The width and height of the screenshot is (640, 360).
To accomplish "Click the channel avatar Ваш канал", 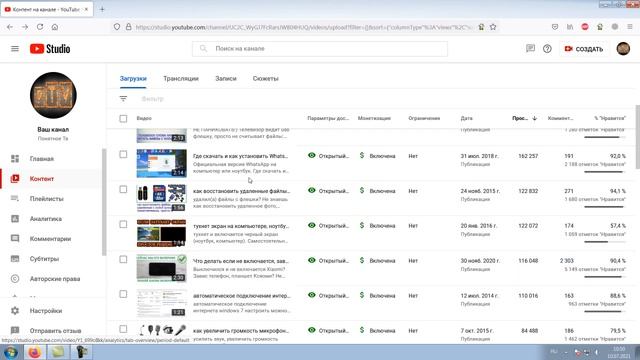I will 53,96.
